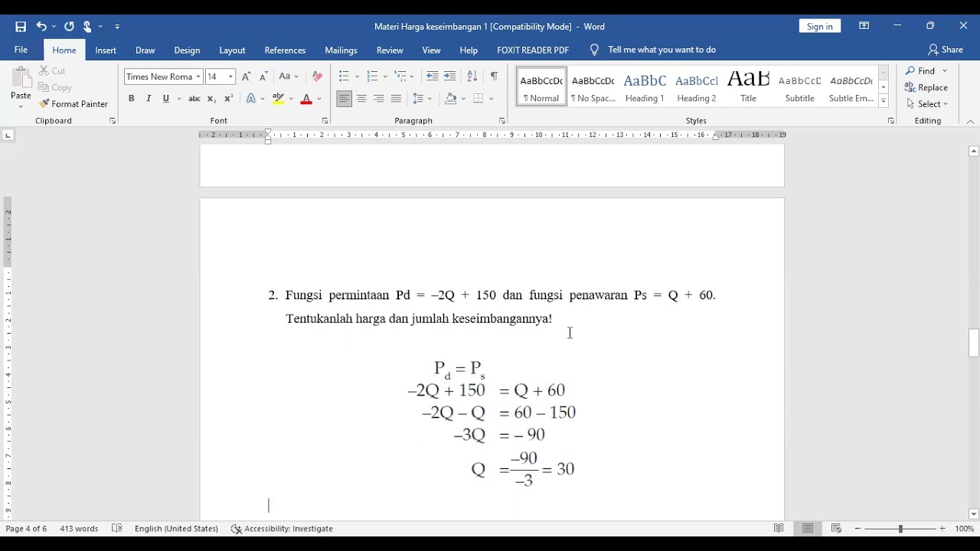Click the zoom slider handle

point(900,529)
